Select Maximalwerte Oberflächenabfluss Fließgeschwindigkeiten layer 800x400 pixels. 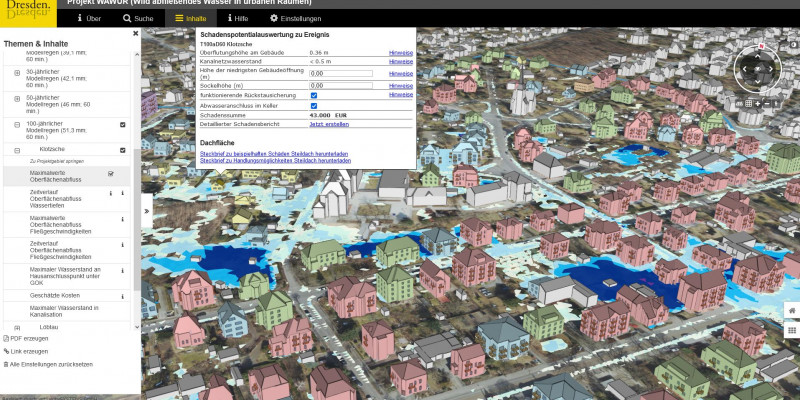click(x=60, y=225)
